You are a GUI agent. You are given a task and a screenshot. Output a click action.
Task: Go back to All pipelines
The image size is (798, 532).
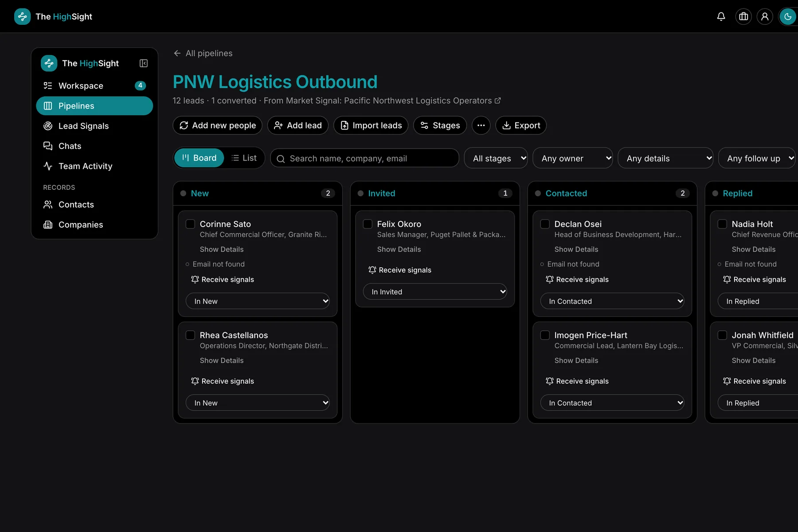[x=203, y=53]
